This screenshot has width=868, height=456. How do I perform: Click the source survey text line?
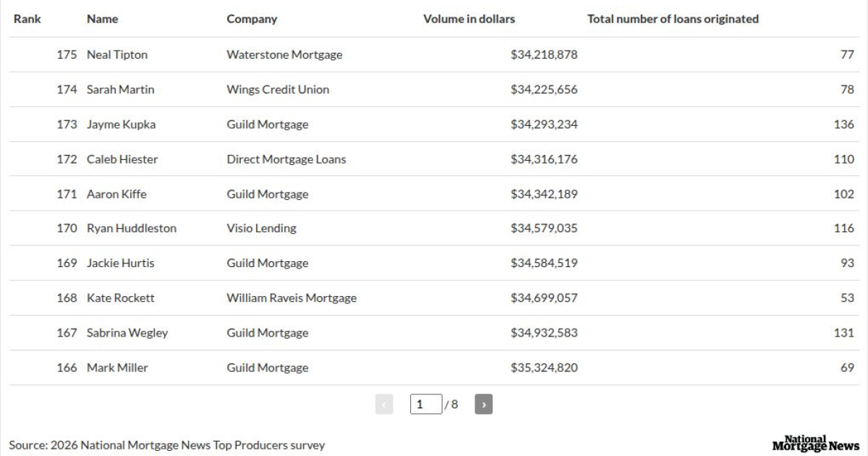point(167,444)
